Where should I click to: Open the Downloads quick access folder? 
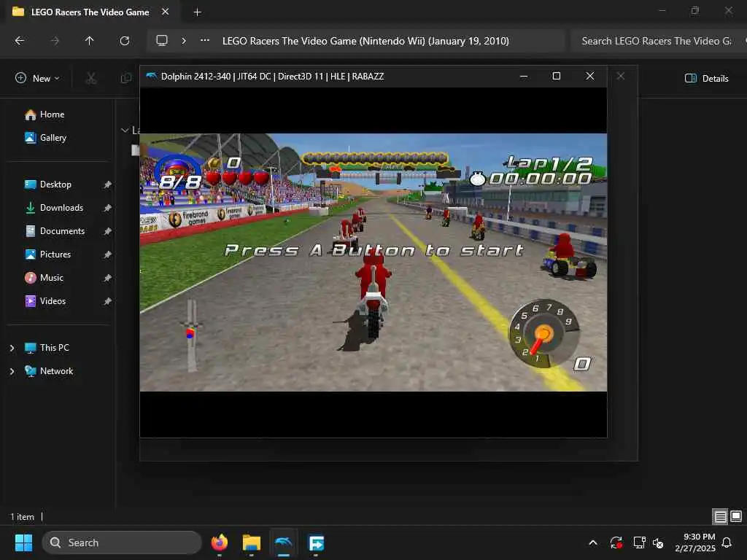(x=54, y=208)
